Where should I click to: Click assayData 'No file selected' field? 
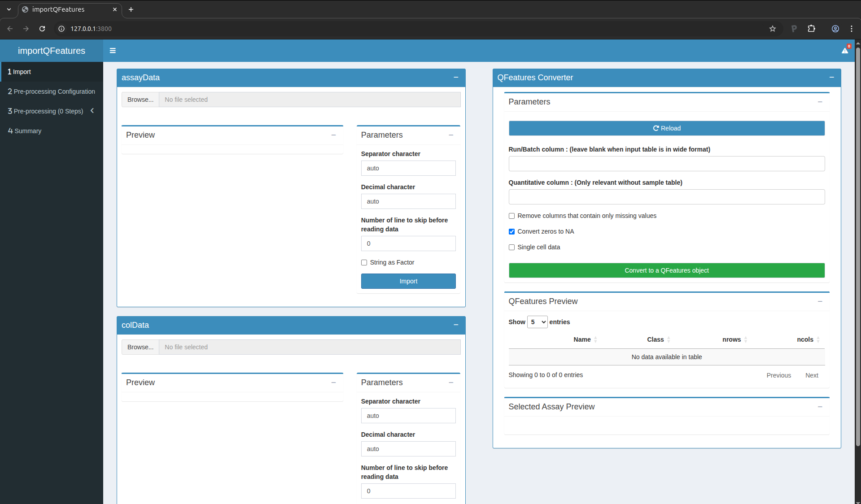click(310, 100)
